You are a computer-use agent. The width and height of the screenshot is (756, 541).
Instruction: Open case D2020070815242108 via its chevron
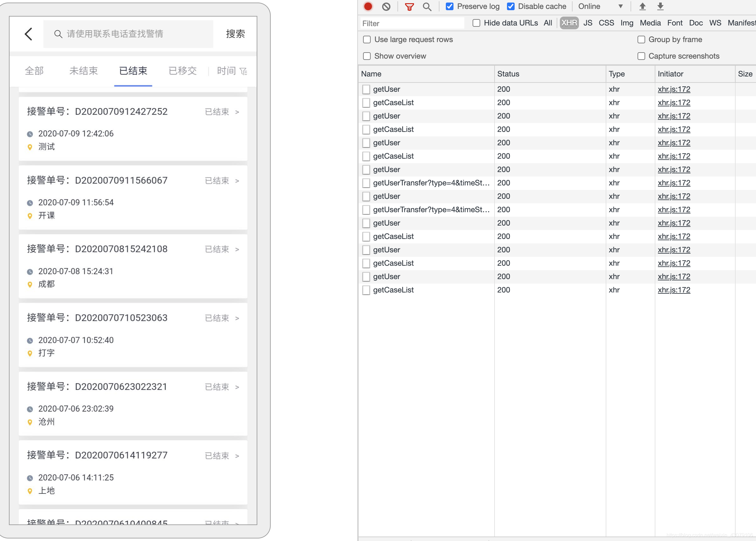point(237,249)
